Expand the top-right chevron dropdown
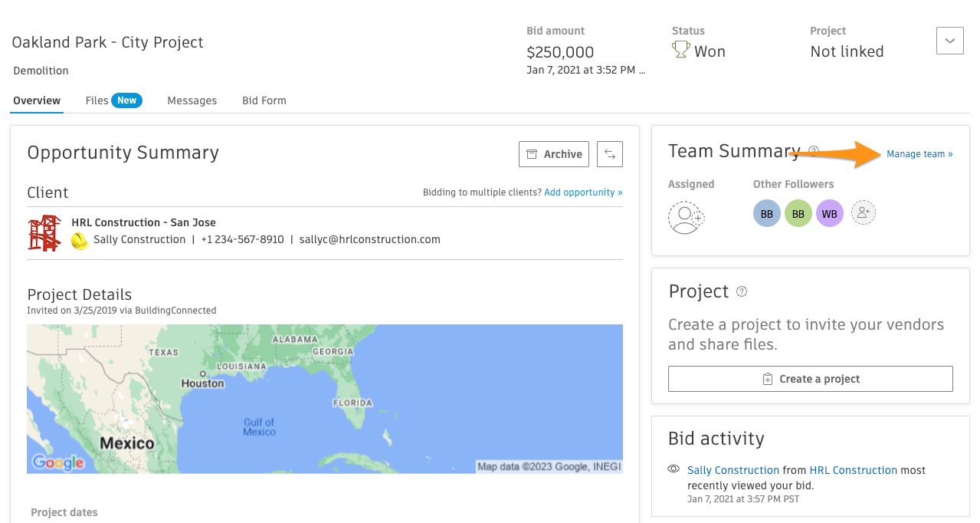The width and height of the screenshot is (980, 523). [x=949, y=41]
